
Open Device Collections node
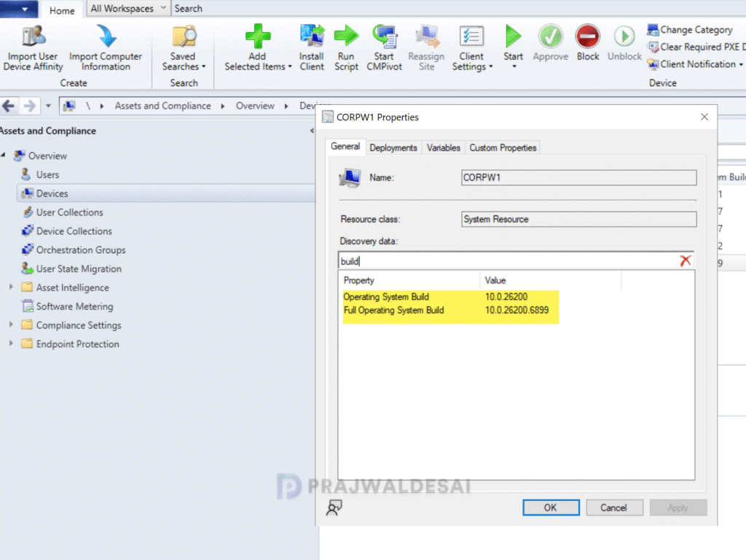pos(74,231)
